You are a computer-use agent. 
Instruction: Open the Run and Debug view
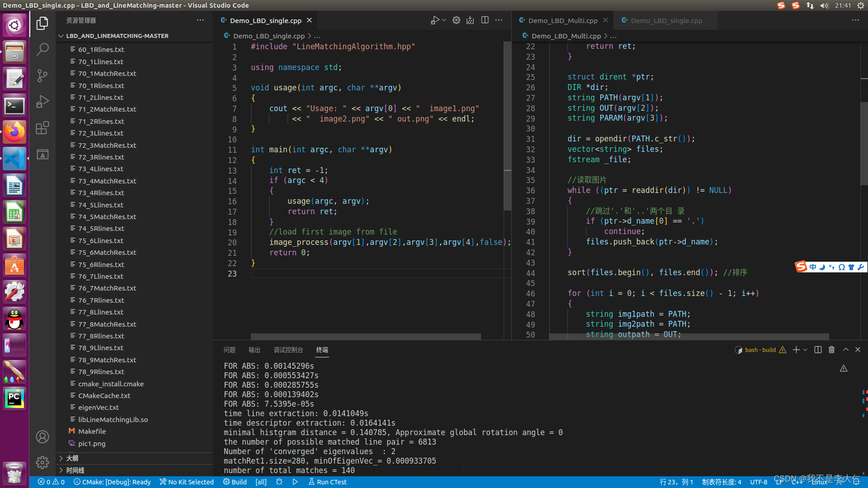[x=42, y=102]
